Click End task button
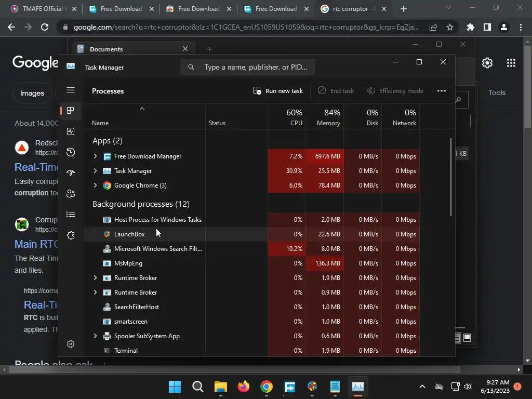Image resolution: width=532 pixels, height=399 pixels. pyautogui.click(x=336, y=90)
